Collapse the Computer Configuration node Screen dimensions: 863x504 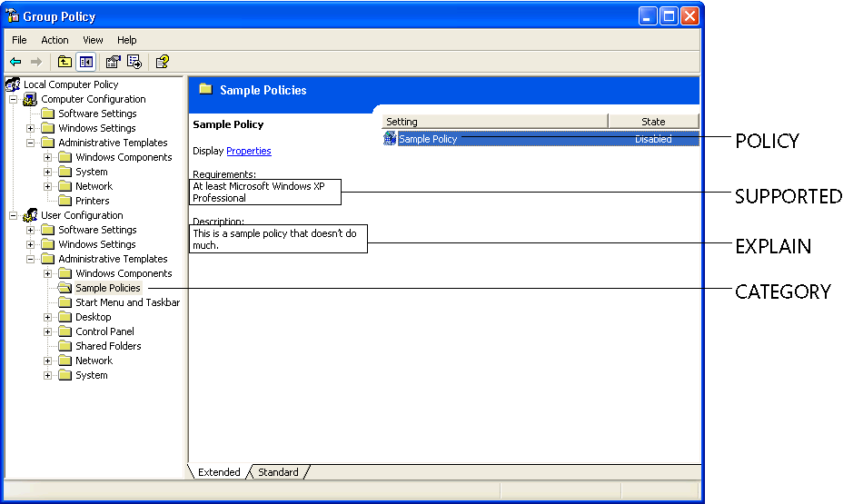tap(14, 99)
